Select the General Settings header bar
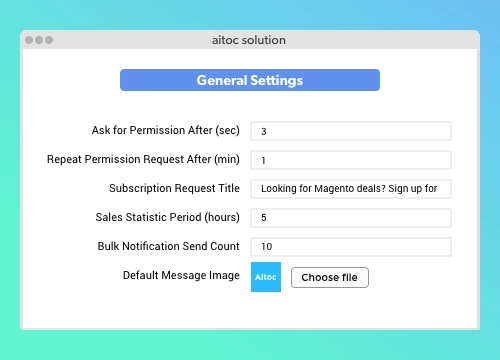Viewport: 500px width, 360px height. pos(250,80)
